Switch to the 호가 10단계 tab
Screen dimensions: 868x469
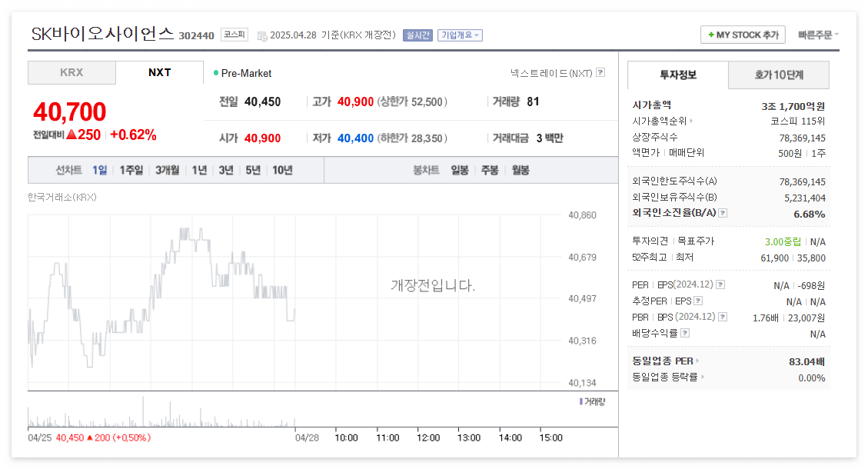coord(779,75)
